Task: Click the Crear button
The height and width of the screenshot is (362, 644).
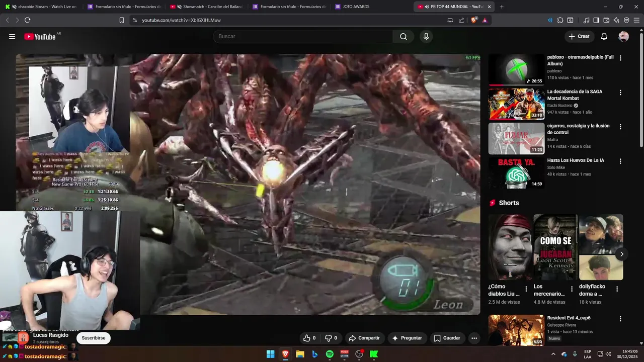Action: click(579, 36)
